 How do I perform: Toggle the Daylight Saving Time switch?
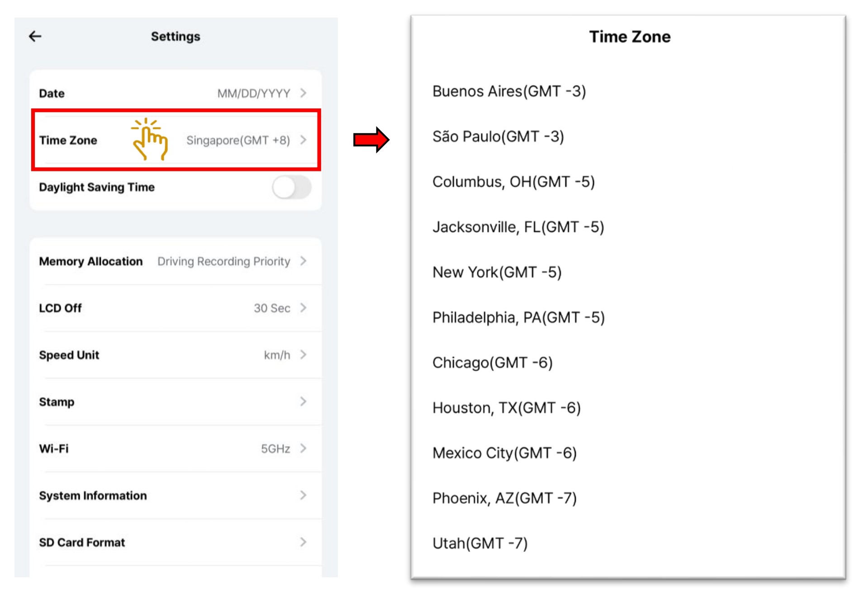[292, 187]
